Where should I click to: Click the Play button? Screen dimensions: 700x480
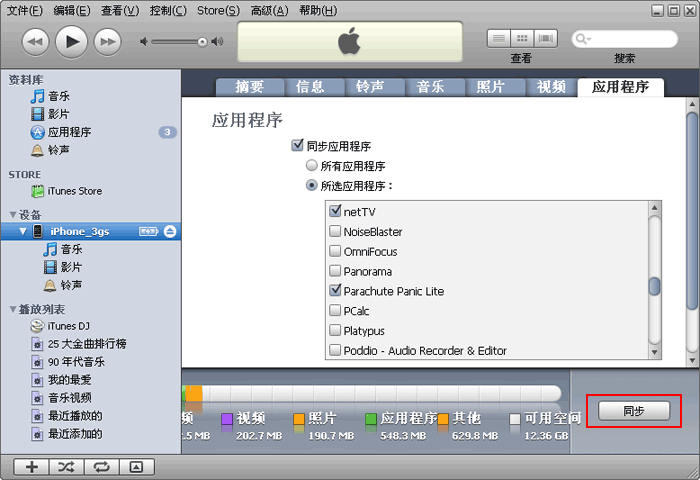(71, 41)
